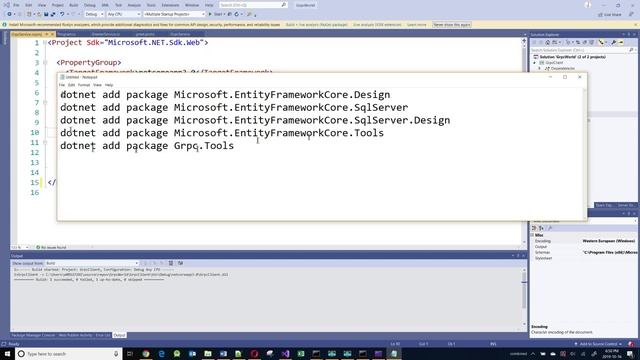Click the Properties panel categorized icon
This screenshot has height=360, width=640.
coord(534,228)
